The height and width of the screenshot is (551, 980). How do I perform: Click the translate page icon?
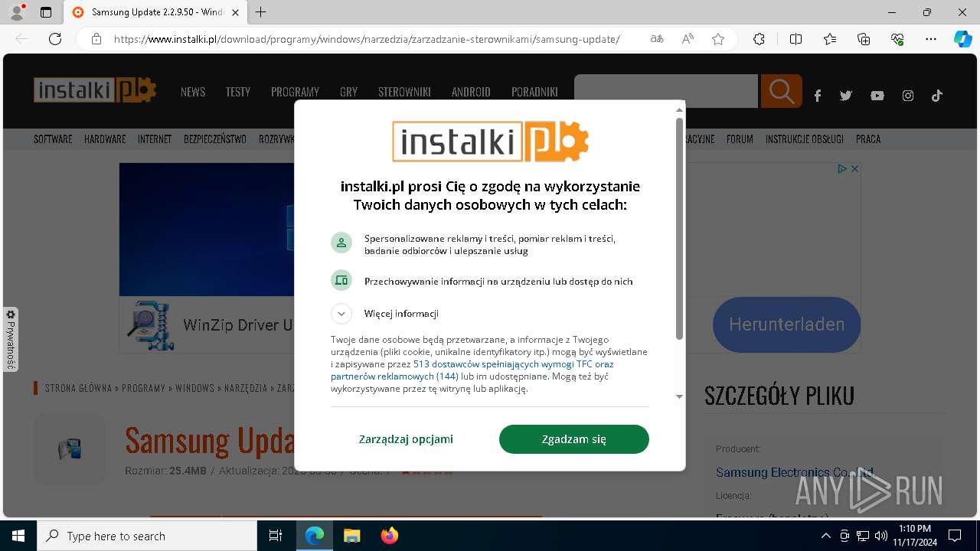(657, 39)
